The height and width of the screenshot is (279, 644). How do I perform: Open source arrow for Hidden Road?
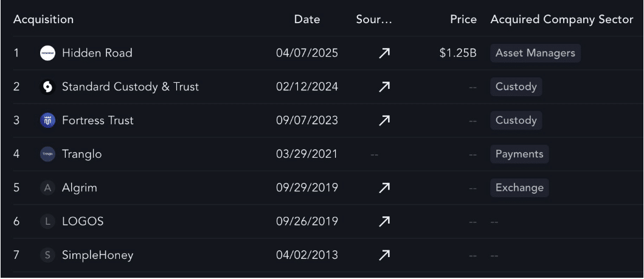[384, 53]
